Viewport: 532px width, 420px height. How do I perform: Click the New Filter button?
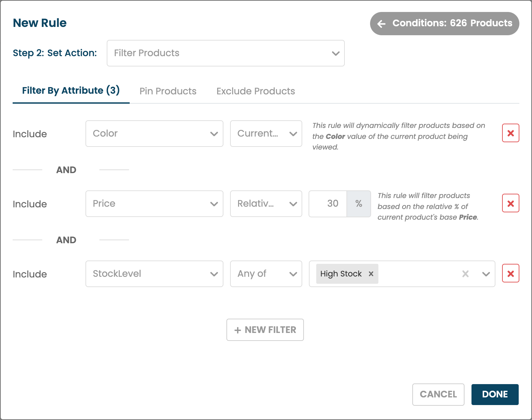pyautogui.click(x=265, y=330)
